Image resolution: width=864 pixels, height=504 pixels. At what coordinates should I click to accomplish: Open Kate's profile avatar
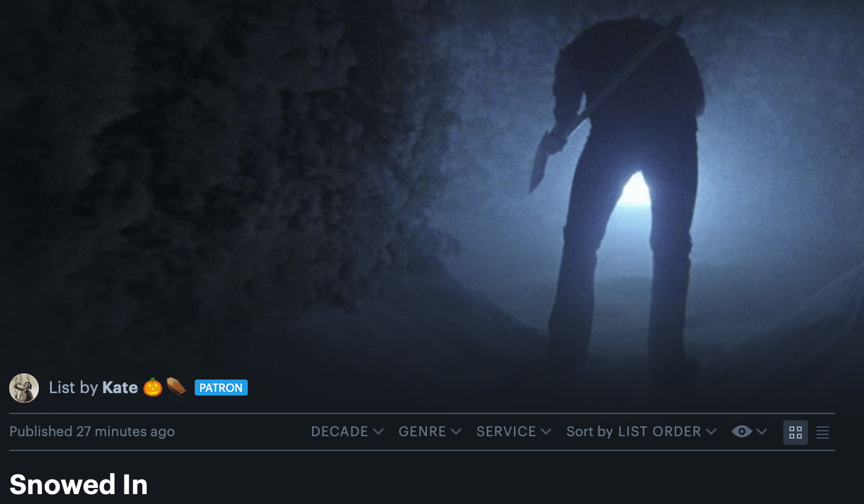coord(24,388)
